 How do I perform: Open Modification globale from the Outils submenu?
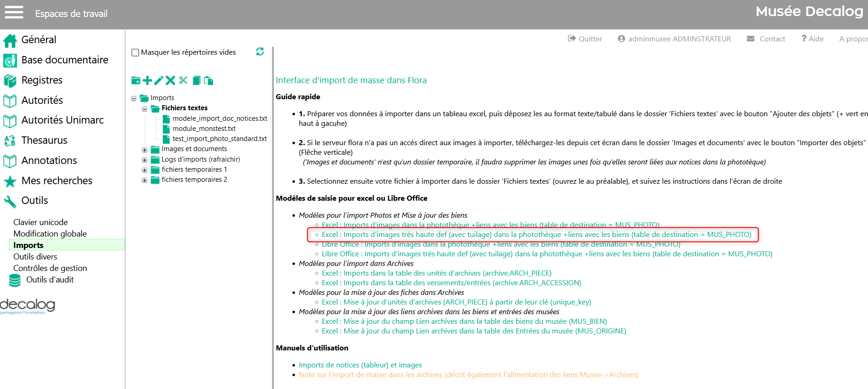tap(50, 234)
